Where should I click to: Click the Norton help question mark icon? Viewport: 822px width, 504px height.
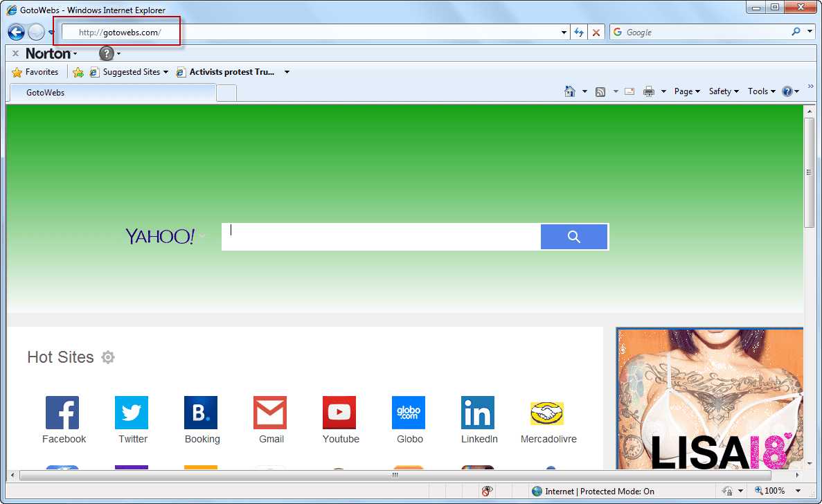tap(107, 53)
